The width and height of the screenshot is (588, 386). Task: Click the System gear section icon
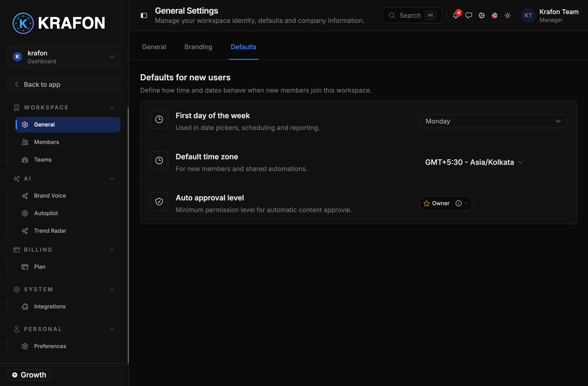click(x=17, y=289)
